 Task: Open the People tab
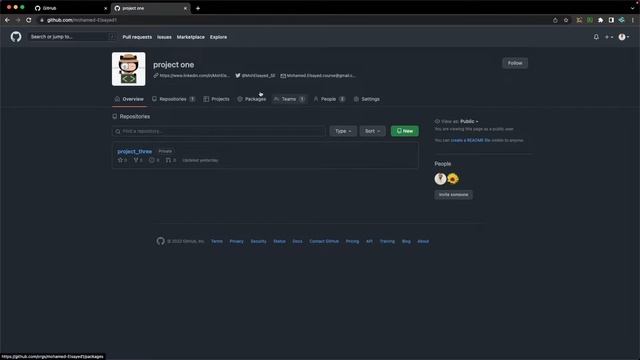pyautogui.click(x=329, y=99)
